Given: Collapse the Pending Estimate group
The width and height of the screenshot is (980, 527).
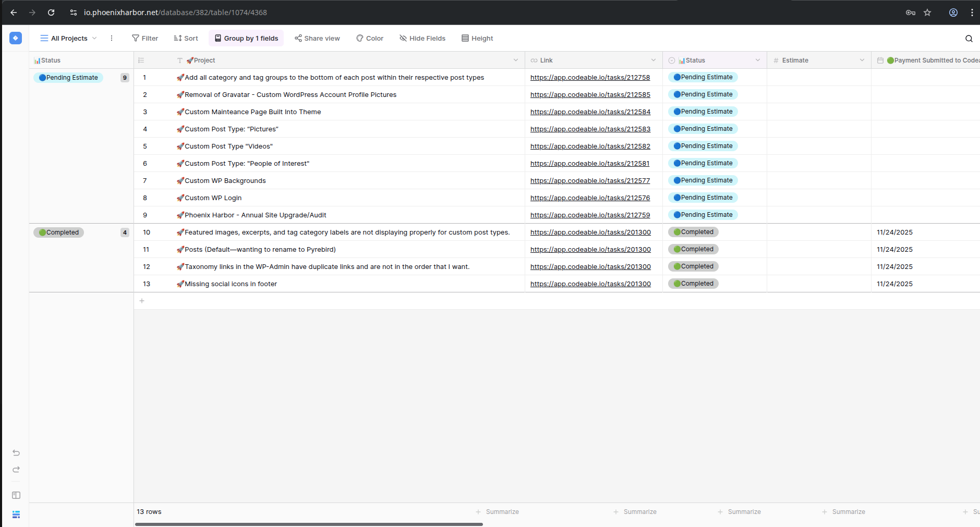Looking at the screenshot, I should coord(68,78).
